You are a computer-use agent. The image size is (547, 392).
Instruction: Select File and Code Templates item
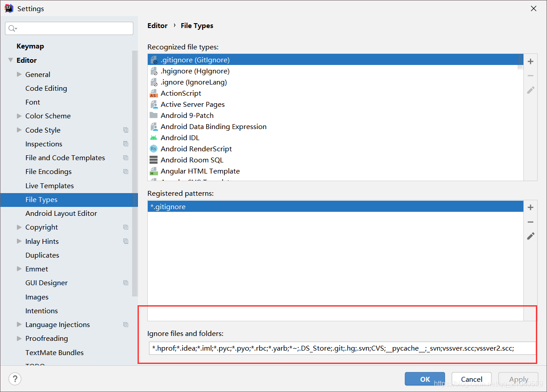[65, 158]
